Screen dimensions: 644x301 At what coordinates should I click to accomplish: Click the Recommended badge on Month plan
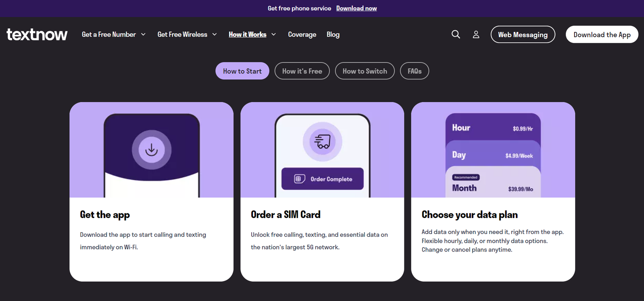click(466, 177)
